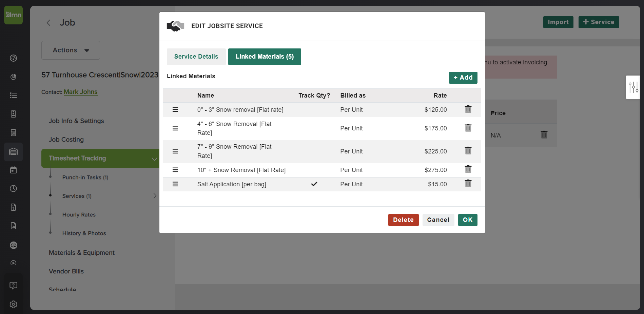
Task: Open History & Photos item
Action: tap(84, 233)
